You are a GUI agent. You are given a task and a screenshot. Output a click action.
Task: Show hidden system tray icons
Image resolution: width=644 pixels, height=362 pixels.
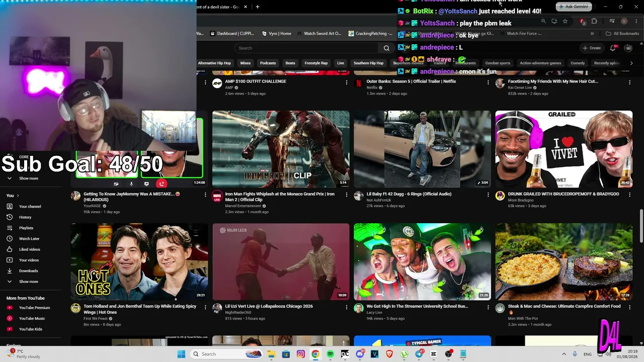564,354
